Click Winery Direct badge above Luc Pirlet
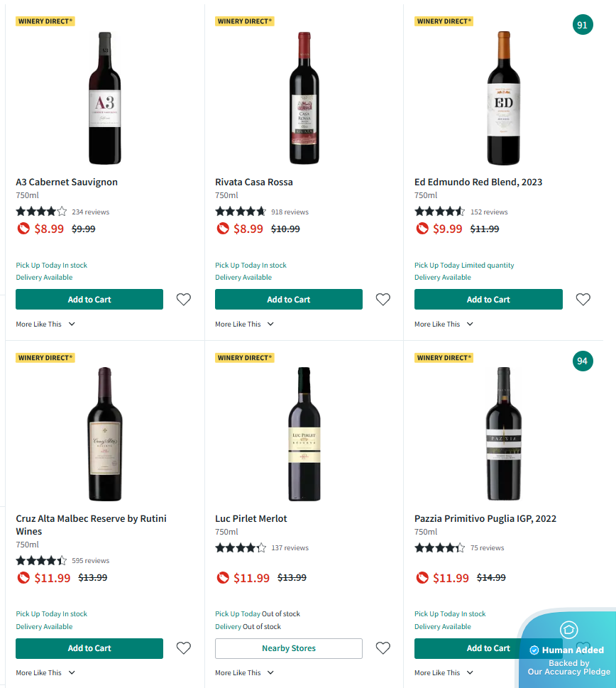Screen dimensions: 616x688 [245, 358]
